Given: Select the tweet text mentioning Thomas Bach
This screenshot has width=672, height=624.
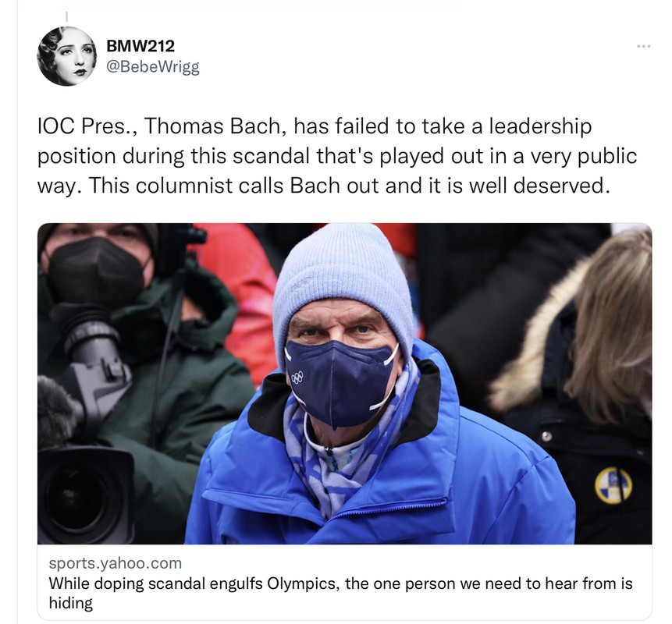Looking at the screenshot, I should pos(337,156).
